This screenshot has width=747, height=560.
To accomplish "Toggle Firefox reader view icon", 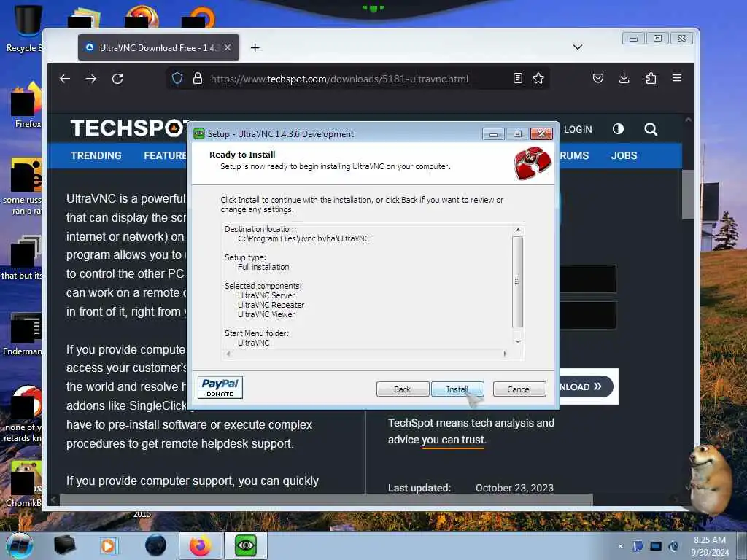I will pos(518,78).
